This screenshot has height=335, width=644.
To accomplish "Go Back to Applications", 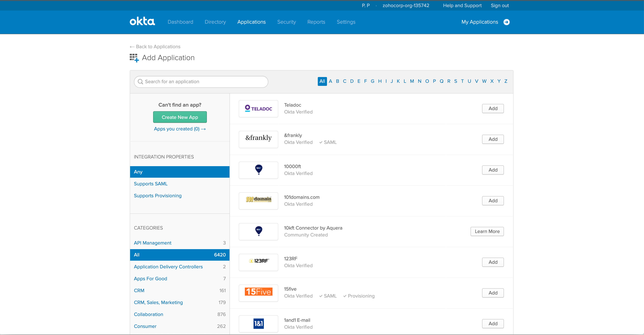I will coord(155,46).
